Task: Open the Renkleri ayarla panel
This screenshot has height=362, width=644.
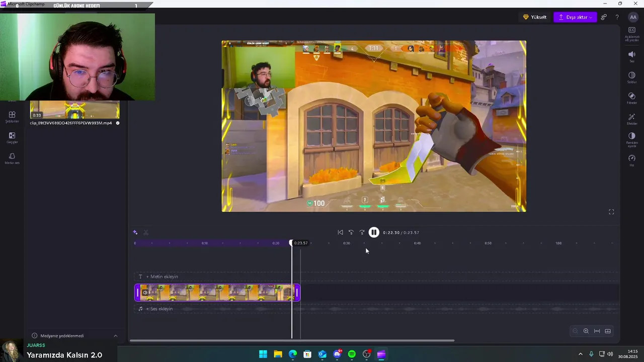Action: 632,140
